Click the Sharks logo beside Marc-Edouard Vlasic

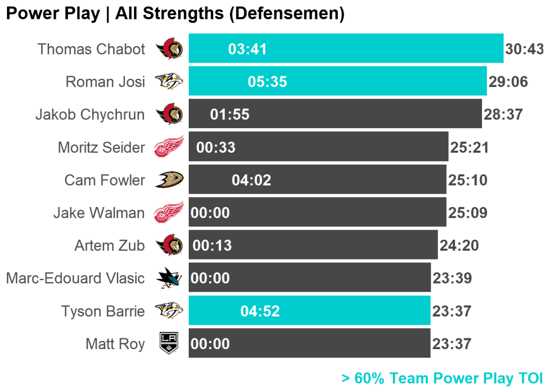[x=169, y=278]
